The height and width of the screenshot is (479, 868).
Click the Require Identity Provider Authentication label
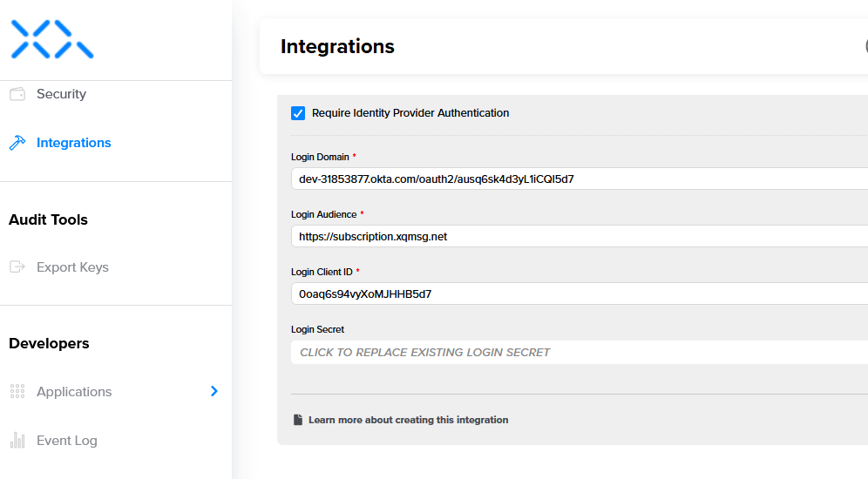click(410, 113)
